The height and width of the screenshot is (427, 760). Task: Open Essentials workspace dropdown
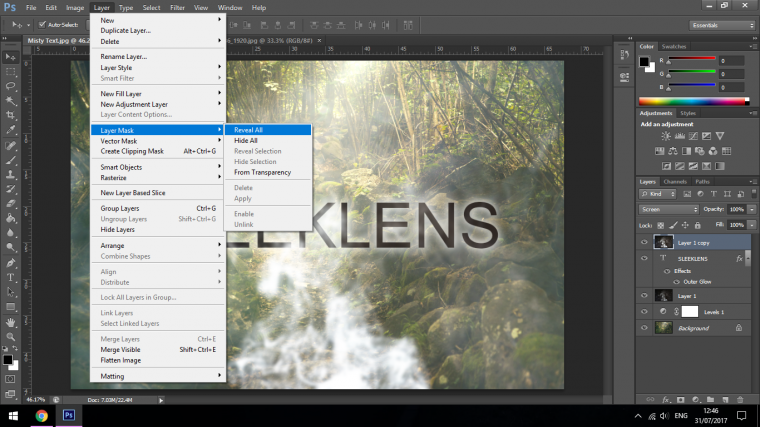(722, 25)
